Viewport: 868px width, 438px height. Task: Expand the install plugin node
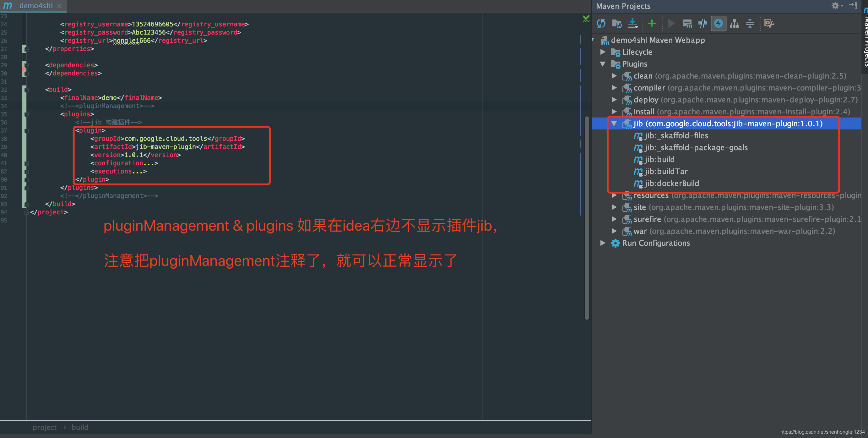[614, 112]
